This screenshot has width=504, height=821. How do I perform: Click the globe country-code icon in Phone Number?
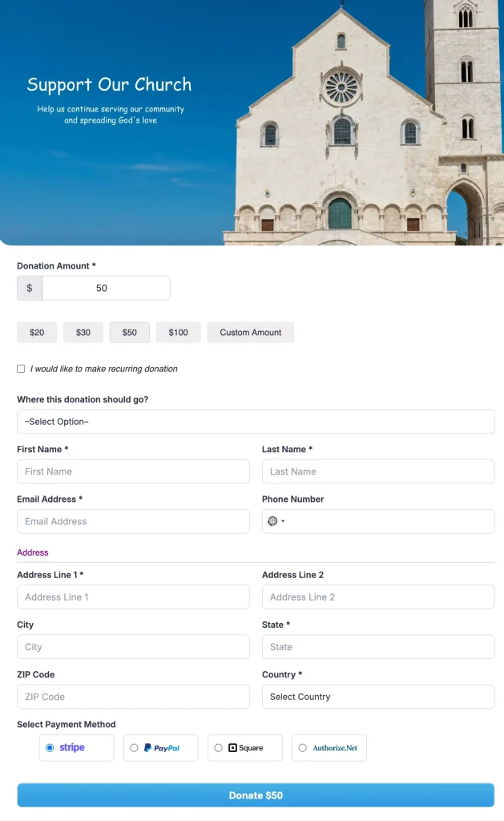tap(272, 521)
